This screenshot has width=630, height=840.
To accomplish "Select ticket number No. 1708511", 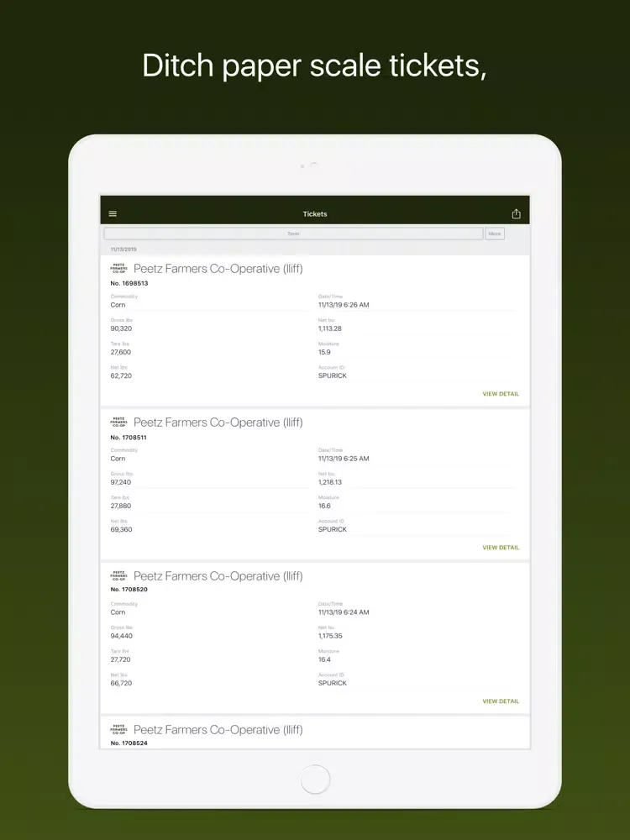I will [129, 437].
